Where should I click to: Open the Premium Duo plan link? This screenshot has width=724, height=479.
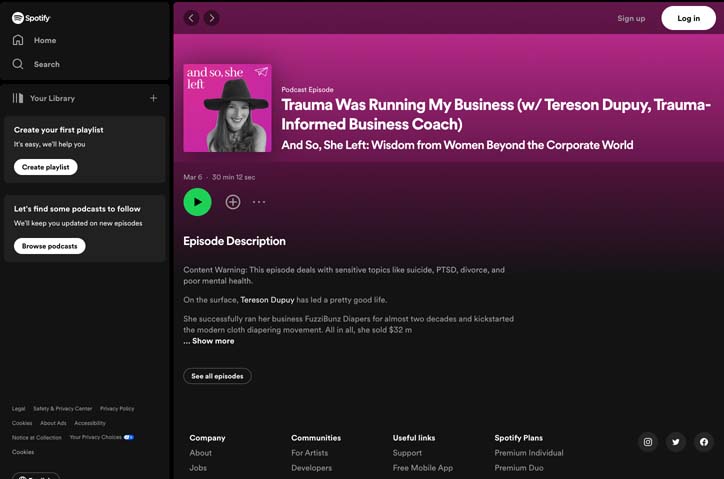pyautogui.click(x=519, y=467)
